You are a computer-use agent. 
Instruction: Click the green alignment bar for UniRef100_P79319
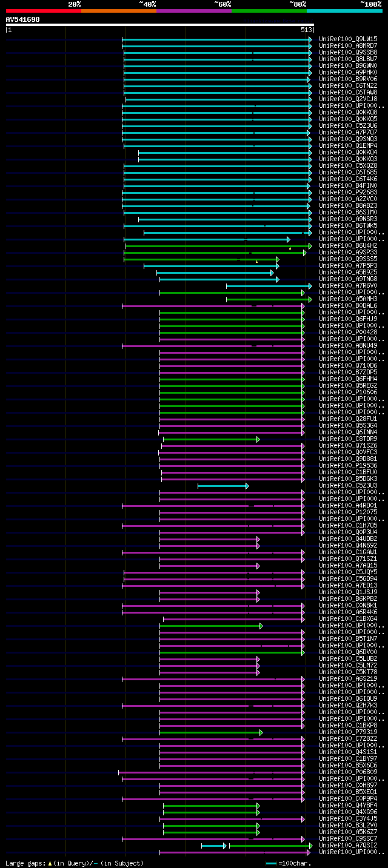tap(211, 732)
